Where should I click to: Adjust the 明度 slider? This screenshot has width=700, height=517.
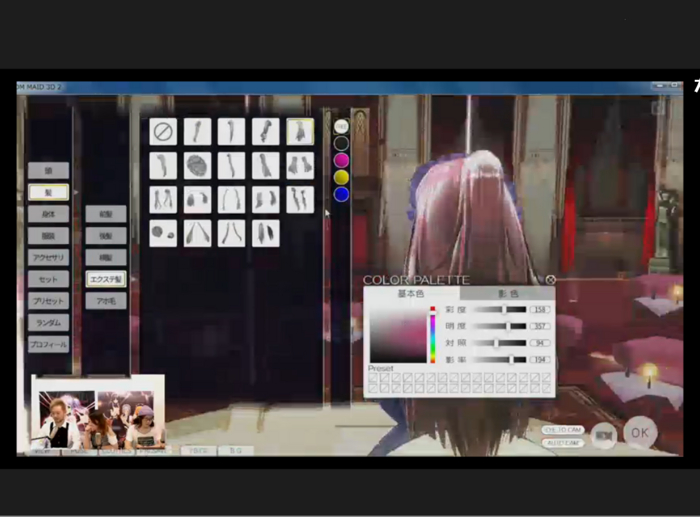[500, 326]
